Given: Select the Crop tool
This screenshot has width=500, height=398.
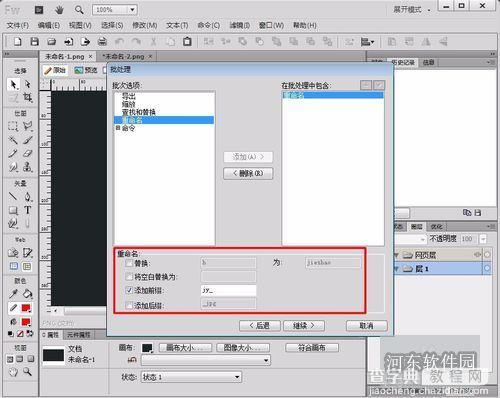Looking at the screenshot, I should pyautogui.click(x=28, y=98).
